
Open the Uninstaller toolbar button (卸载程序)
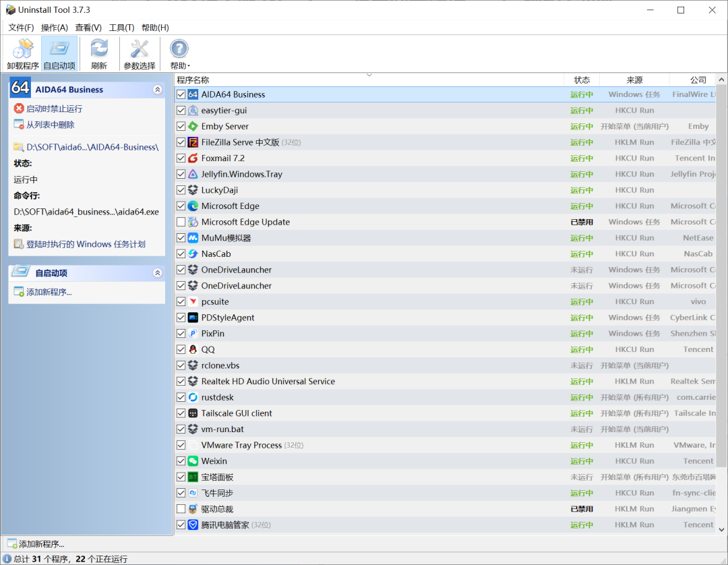tap(23, 54)
